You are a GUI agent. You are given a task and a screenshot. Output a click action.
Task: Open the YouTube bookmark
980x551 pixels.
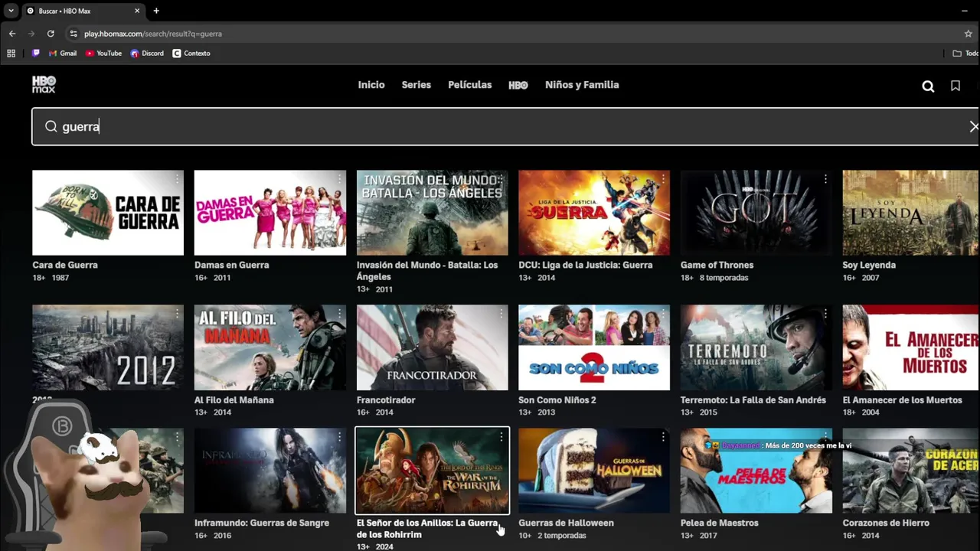[x=103, y=54]
